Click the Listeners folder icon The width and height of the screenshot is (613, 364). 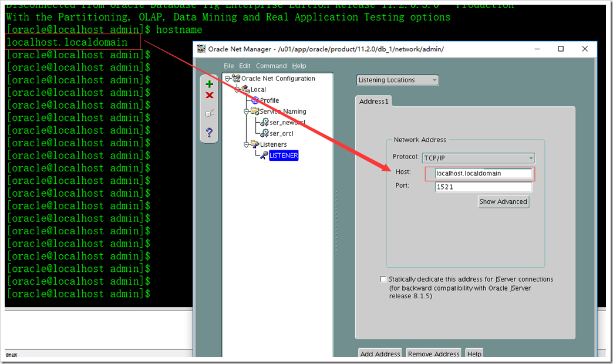point(255,144)
